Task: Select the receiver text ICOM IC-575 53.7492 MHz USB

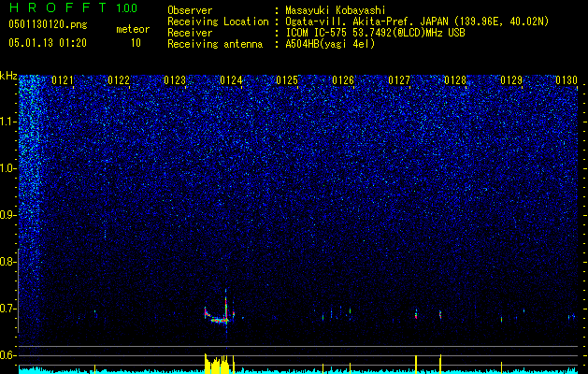Action: [375, 33]
